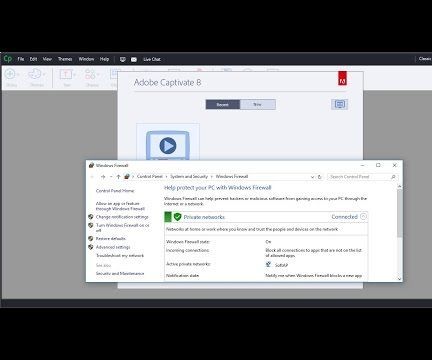
Task: Click the Firewall window vertical scrollbar
Action: (x=400, y=213)
